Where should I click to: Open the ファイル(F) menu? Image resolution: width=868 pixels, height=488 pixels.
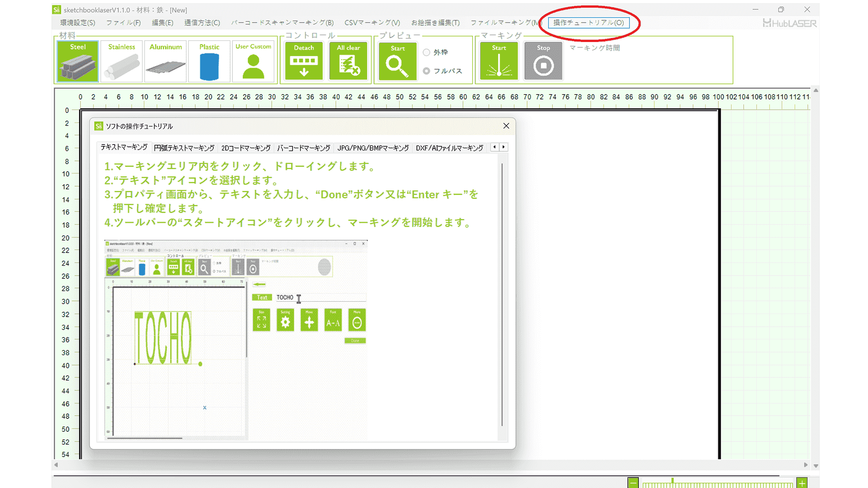pyautogui.click(x=123, y=23)
